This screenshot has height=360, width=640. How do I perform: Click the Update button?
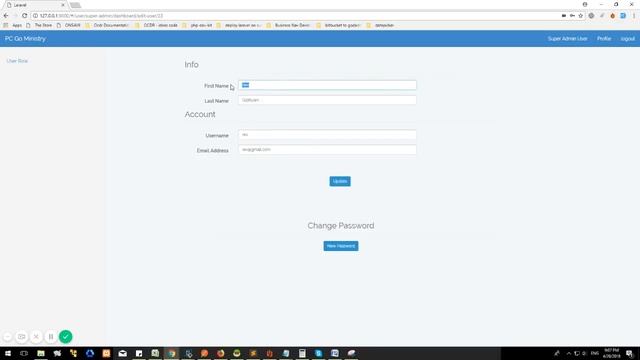pos(340,181)
